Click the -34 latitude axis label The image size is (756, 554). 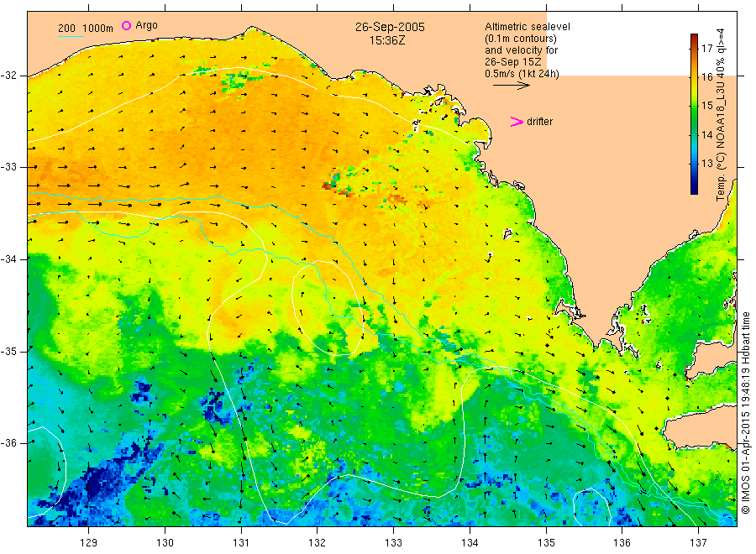click(x=8, y=259)
